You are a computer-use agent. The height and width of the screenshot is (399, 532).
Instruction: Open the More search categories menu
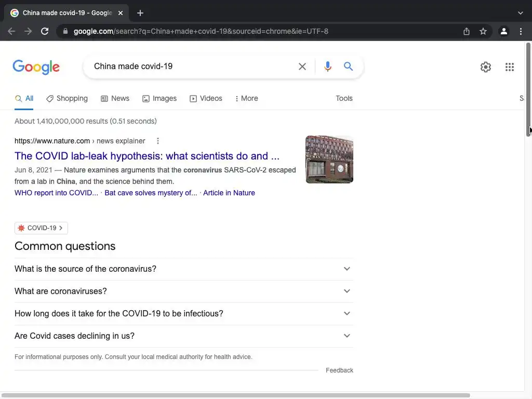(247, 98)
